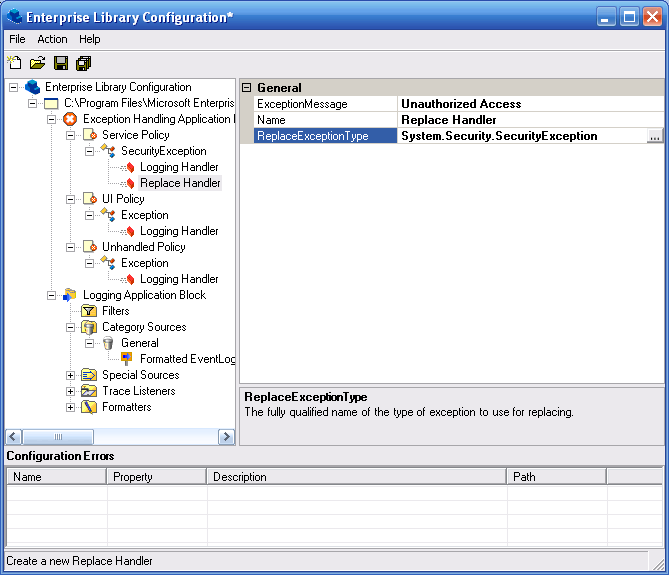Expand the Trace Listeners node
The image size is (669, 575).
tap(71, 391)
